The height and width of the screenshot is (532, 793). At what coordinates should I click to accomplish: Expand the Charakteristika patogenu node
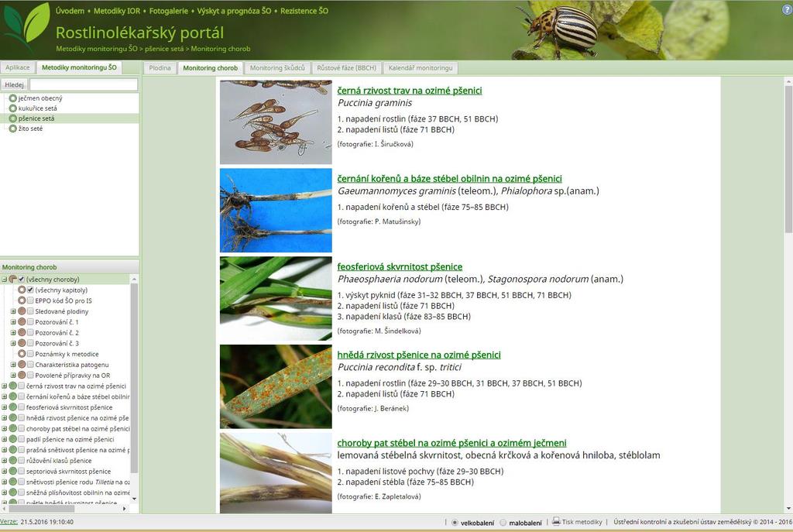click(x=13, y=365)
